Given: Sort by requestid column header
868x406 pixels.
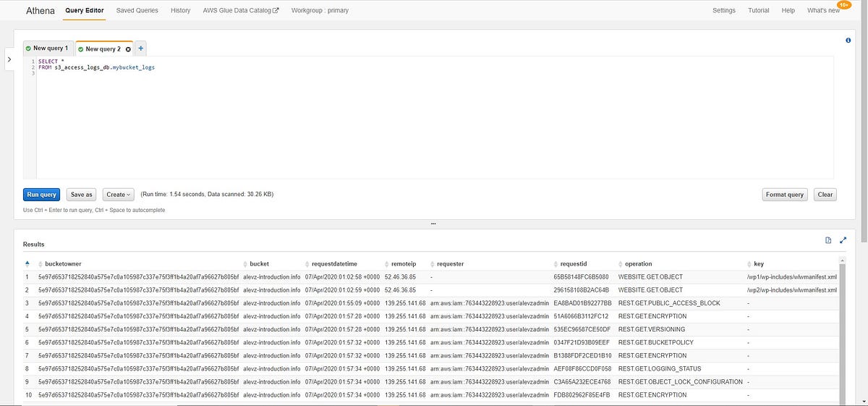Looking at the screenshot, I should pyautogui.click(x=574, y=264).
